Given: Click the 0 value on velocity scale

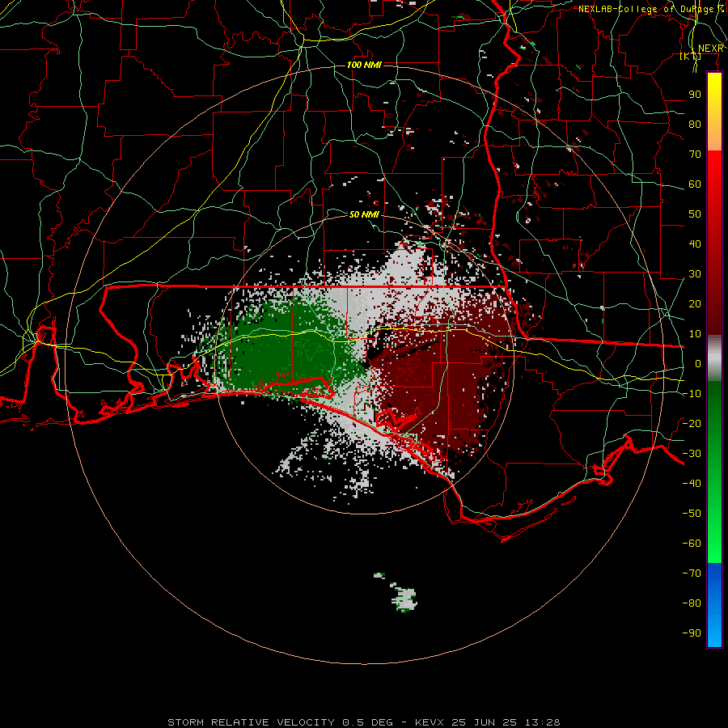Looking at the screenshot, I should pos(698,364).
